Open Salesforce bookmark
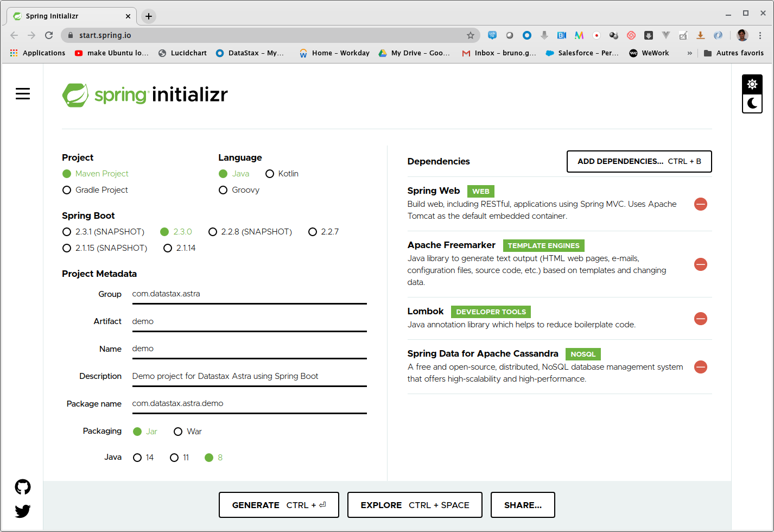The image size is (774, 532). [x=582, y=53]
